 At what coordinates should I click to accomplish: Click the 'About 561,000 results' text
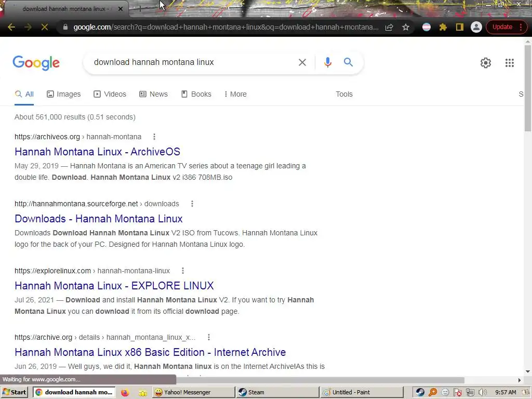pos(75,117)
